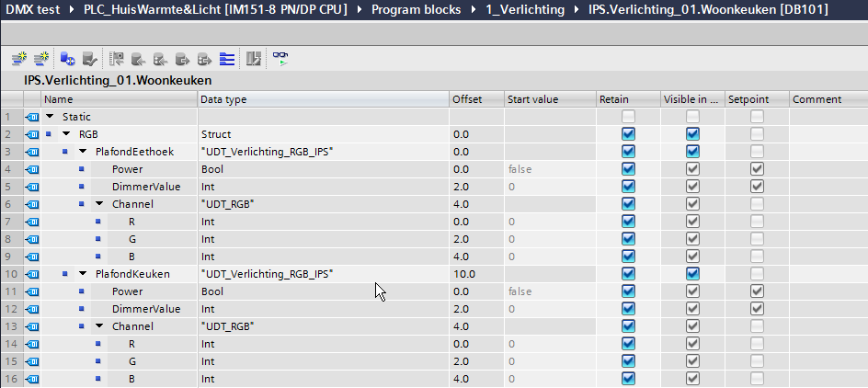Image resolution: width=868 pixels, height=388 pixels.
Task: Collapse the Channel node in row 13
Action: coord(99,326)
